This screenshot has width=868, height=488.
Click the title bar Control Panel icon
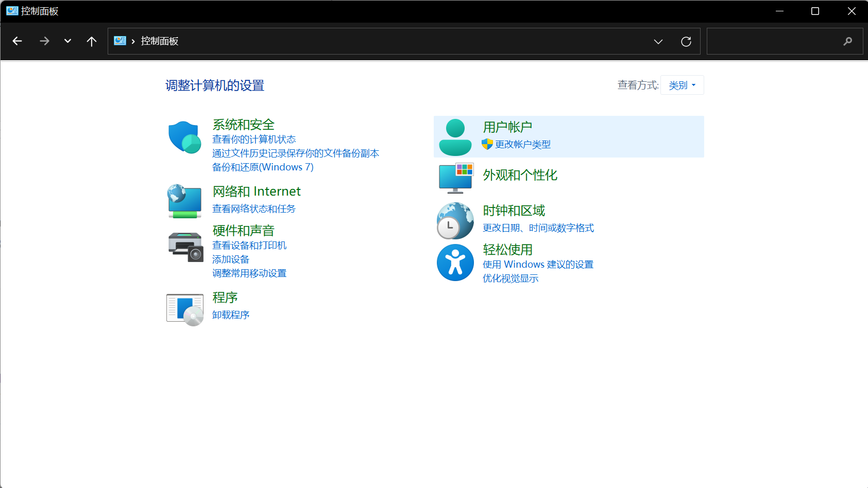tap(12, 11)
